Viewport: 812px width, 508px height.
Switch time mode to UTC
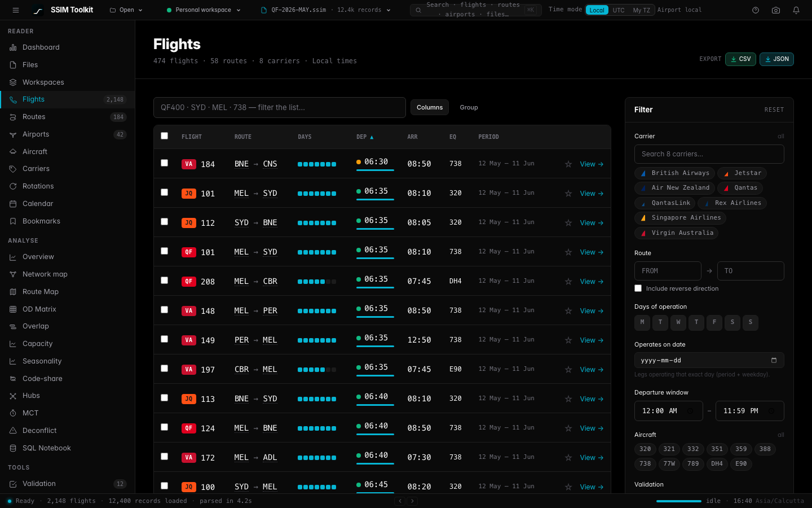pyautogui.click(x=619, y=10)
